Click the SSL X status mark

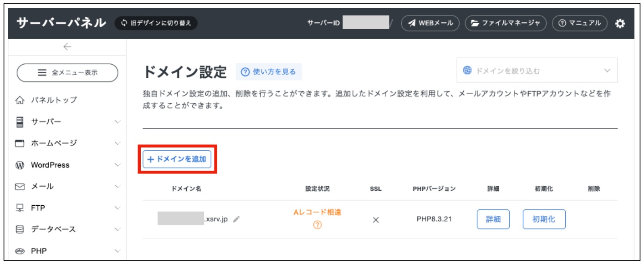click(376, 219)
